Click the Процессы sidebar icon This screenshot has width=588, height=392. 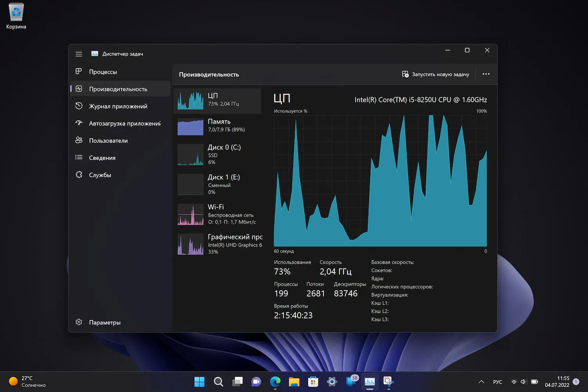(79, 71)
